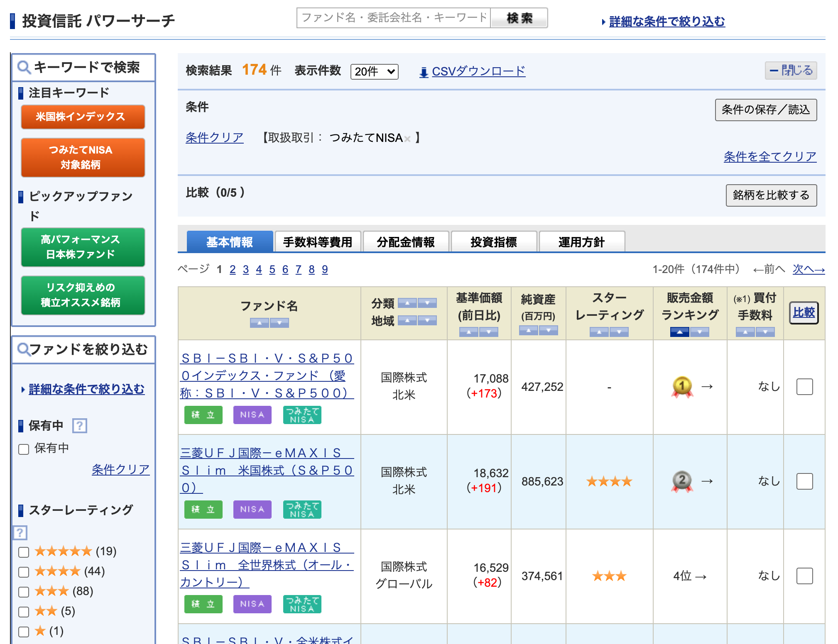
Task: Switch to 手数料等費用 tab
Action: point(318,242)
